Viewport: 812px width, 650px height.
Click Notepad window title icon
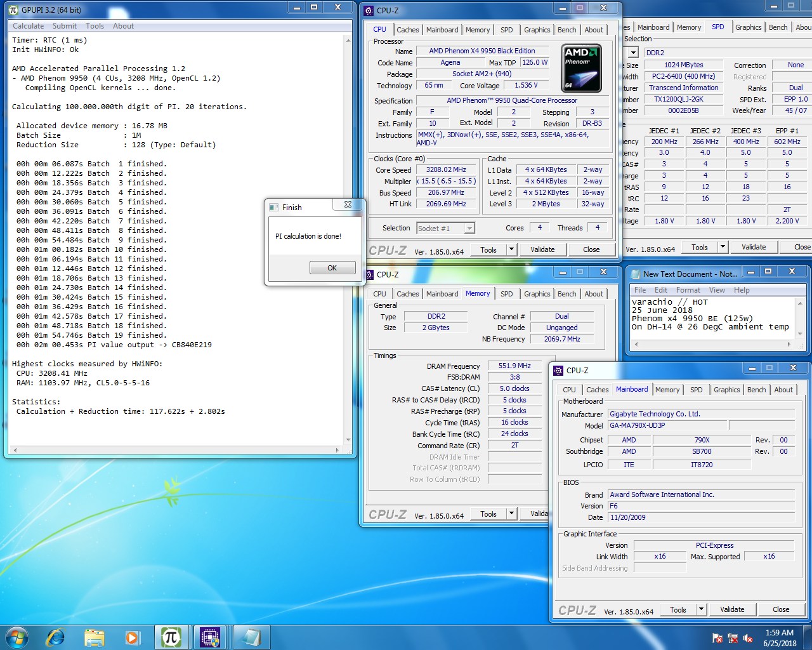635,274
